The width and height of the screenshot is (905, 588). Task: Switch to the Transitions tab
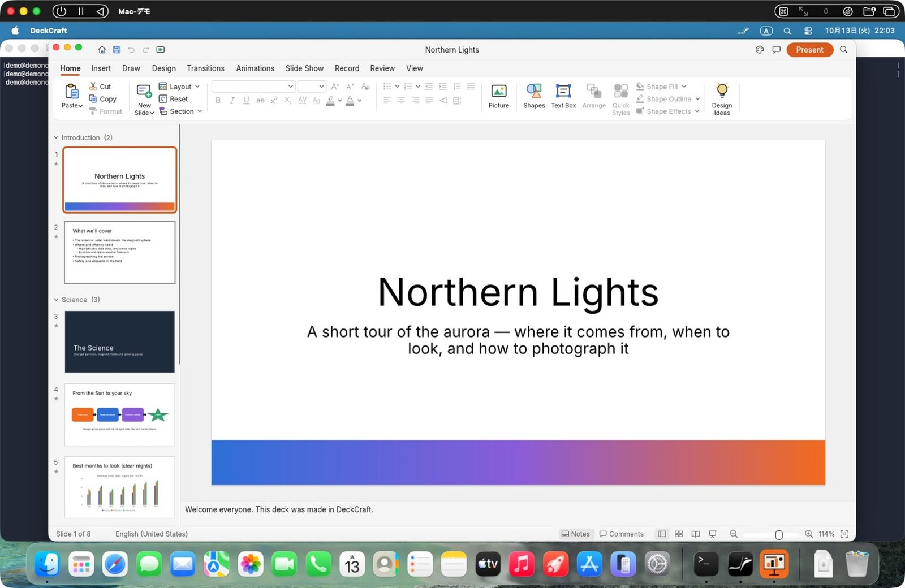[205, 68]
